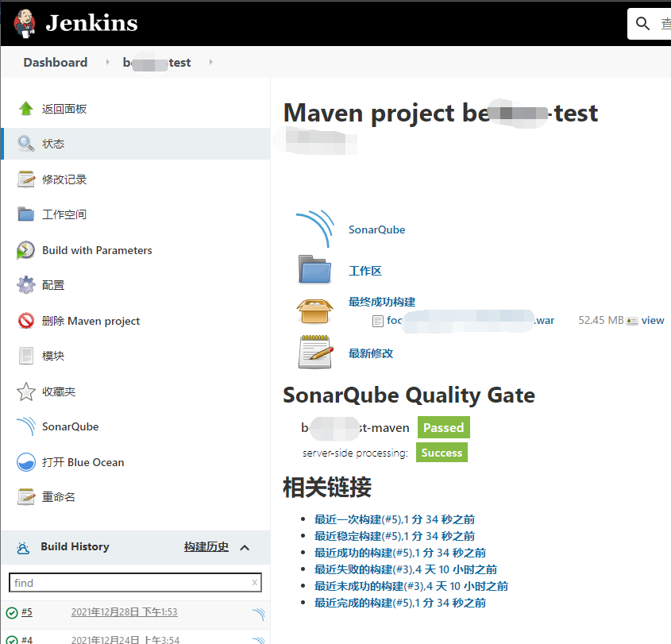This screenshot has width=671, height=644.
Task: Open 最近完成的构建(#5) link
Action: click(400, 603)
